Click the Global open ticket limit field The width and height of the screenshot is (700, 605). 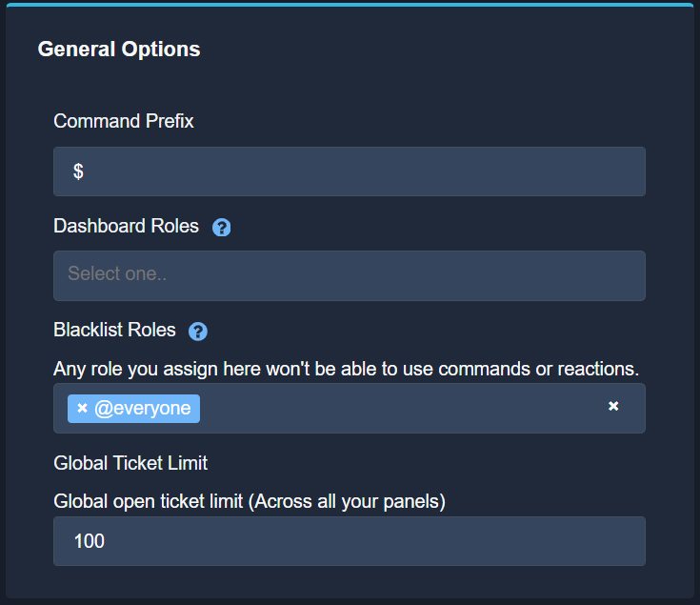pos(349,541)
